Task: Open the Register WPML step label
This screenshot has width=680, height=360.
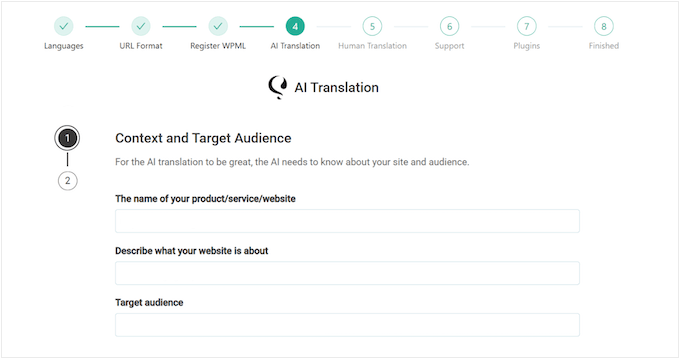Action: click(218, 46)
